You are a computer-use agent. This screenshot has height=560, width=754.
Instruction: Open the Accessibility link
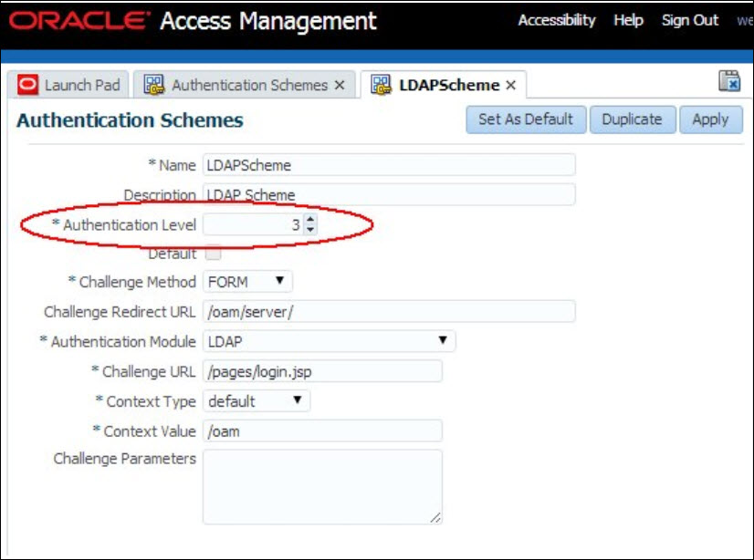point(557,20)
